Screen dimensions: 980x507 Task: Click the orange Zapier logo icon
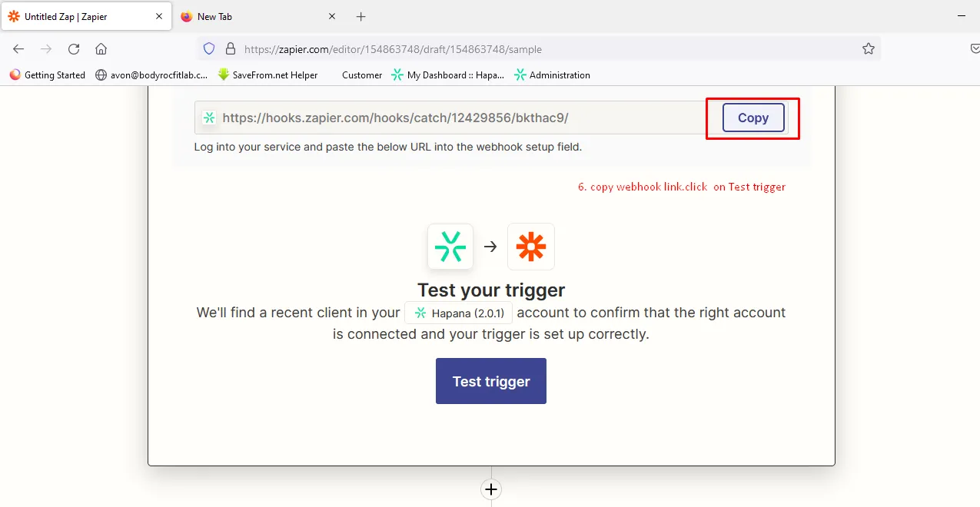click(531, 247)
